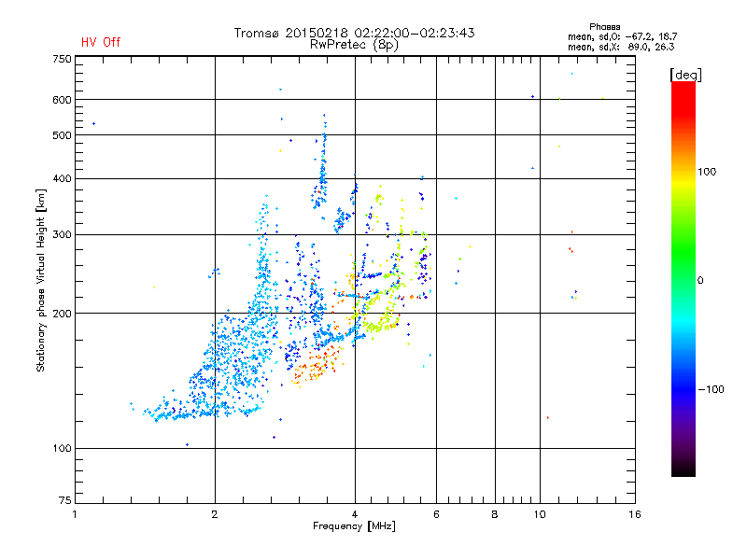
Task: Select the plot title 'Tromsø 20150218 02:22:00-02:23:43'
Action: tap(354, 33)
